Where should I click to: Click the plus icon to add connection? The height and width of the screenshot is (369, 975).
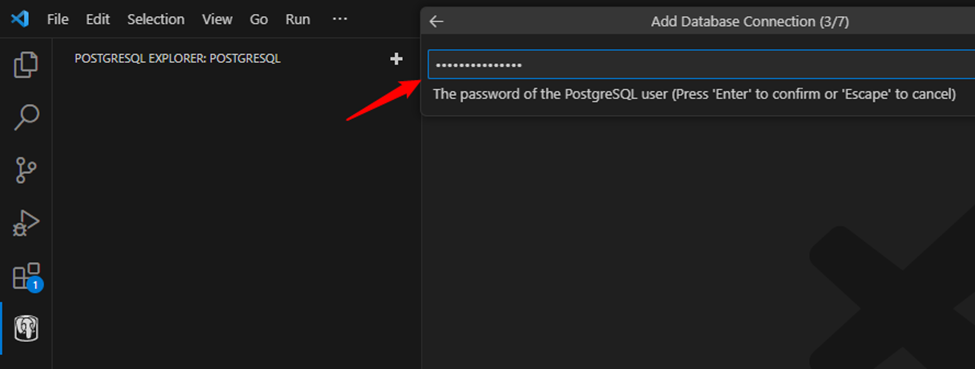point(396,59)
